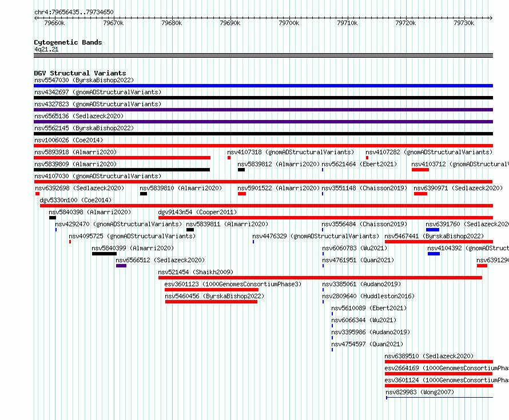Click the 79690k ruler tick label
This screenshot has width=509, height=420.
pyautogui.click(x=230, y=23)
